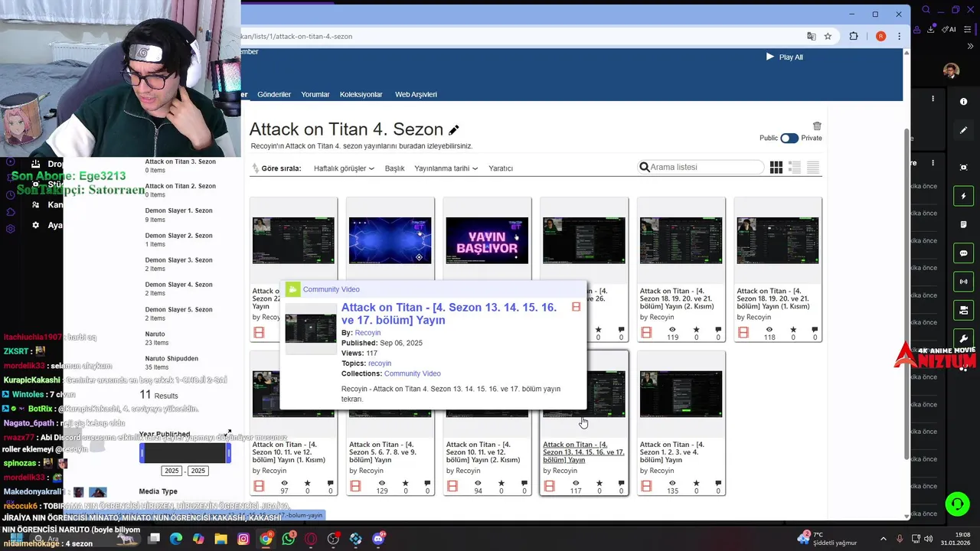Open 'Demon Slayer 5. Sezon' list

[178, 310]
